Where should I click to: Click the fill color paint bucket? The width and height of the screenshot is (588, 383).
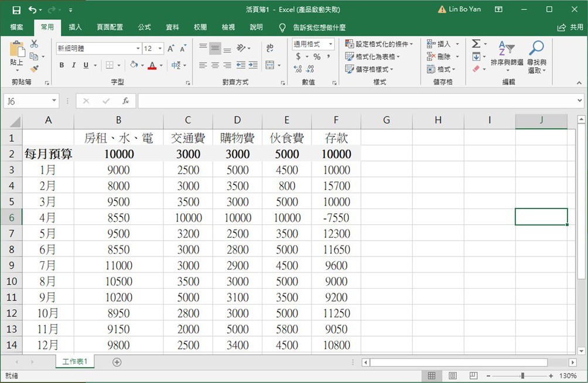click(x=134, y=65)
